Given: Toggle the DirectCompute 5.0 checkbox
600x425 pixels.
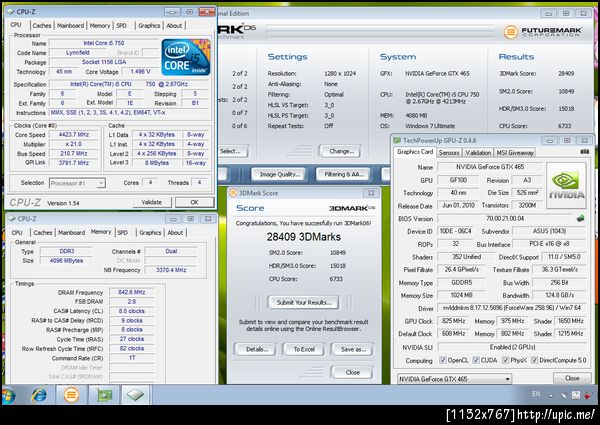Looking at the screenshot, I should [535, 360].
